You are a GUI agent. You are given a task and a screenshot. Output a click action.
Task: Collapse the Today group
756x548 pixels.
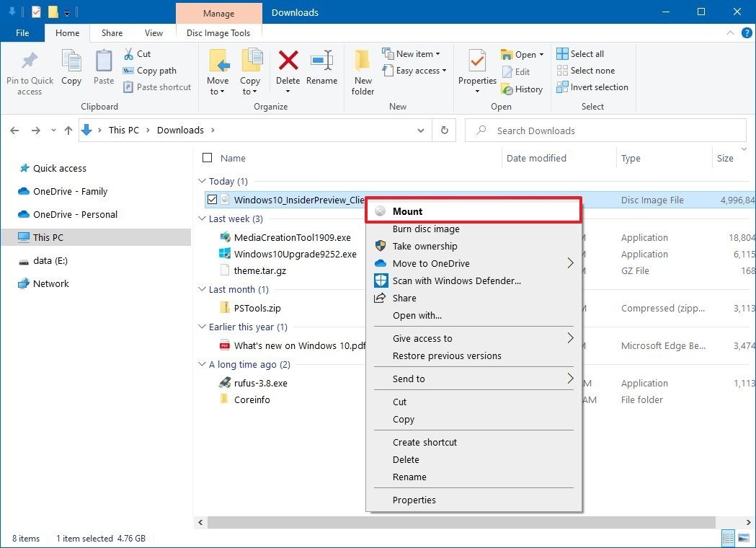coord(202,181)
